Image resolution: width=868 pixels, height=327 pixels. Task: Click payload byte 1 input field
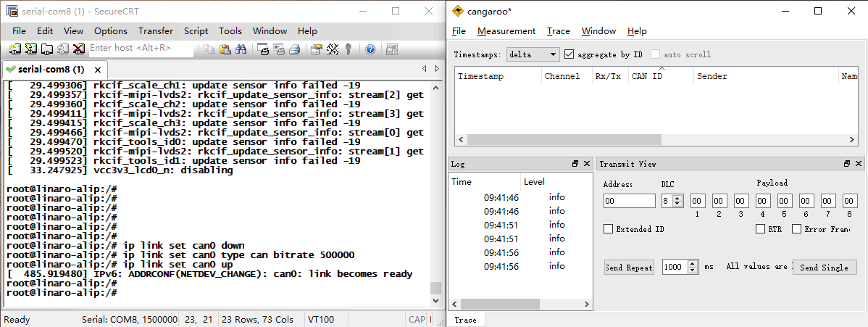click(698, 201)
